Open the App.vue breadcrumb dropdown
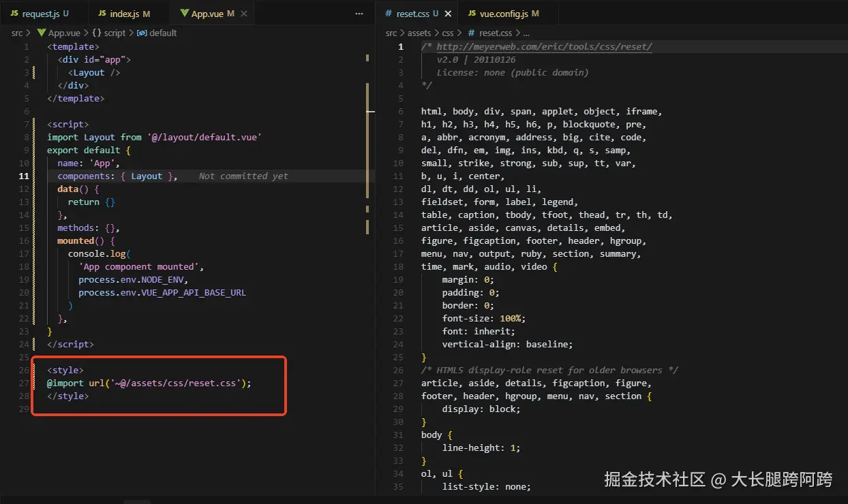The height and width of the screenshot is (504, 848). pyautogui.click(x=64, y=33)
